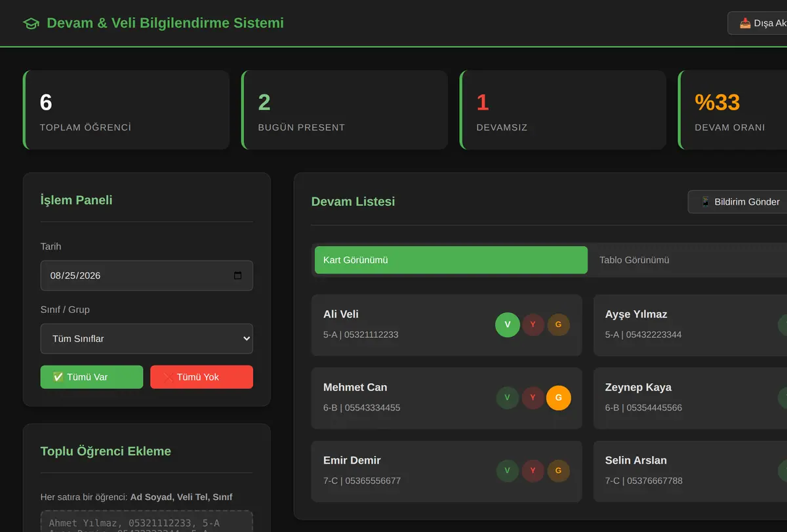Click the Toplu Öğrenci Ekleme heading
Viewport: 787px width, 532px height.
(x=106, y=451)
